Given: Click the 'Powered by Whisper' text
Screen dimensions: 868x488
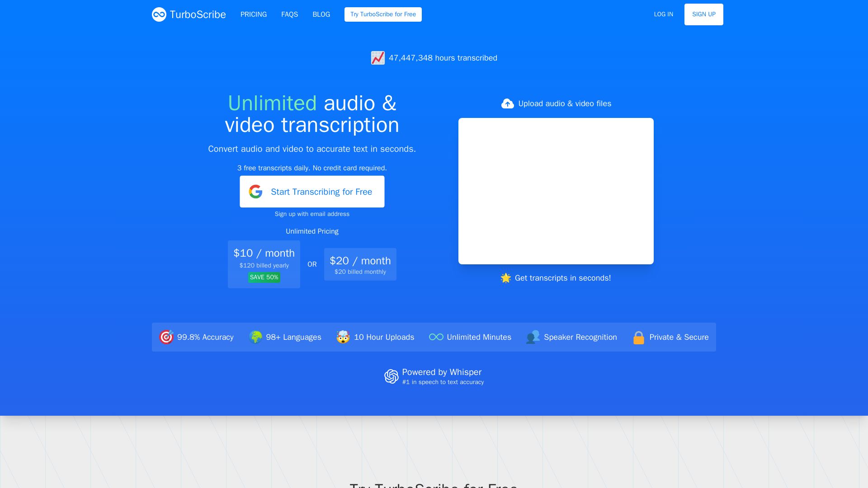Looking at the screenshot, I should (442, 372).
